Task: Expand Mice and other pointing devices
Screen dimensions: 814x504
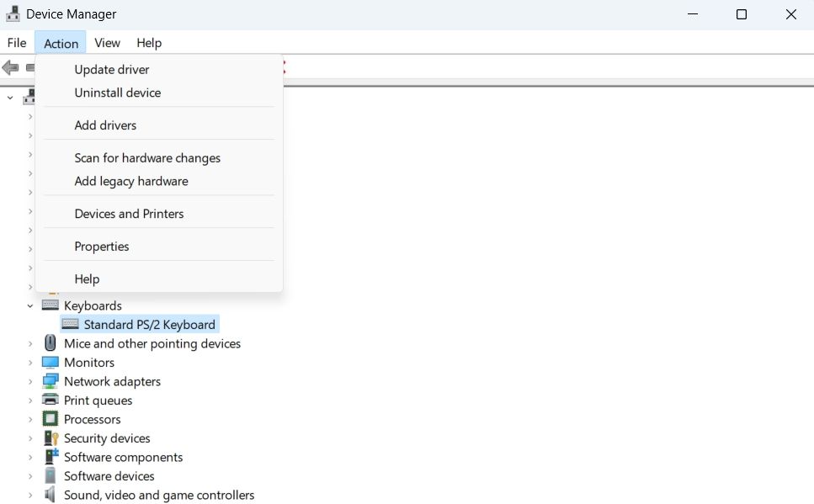Action: click(x=30, y=343)
